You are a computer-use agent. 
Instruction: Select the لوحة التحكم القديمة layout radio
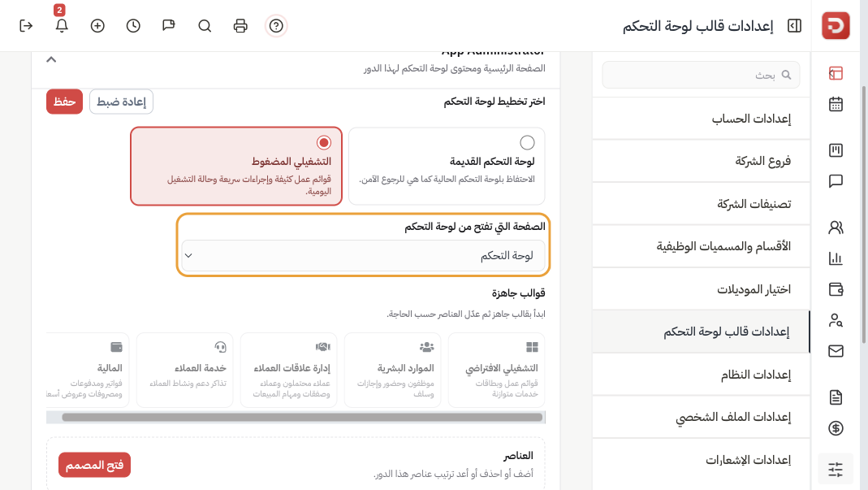pyautogui.click(x=527, y=142)
